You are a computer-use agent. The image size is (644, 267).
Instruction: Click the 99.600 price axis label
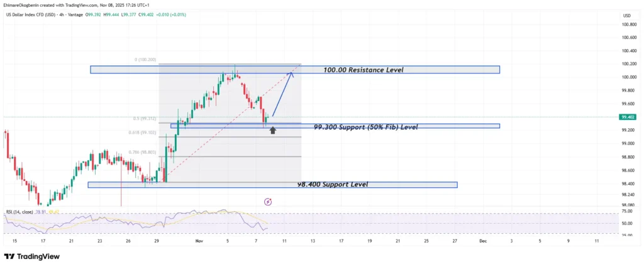629,104
